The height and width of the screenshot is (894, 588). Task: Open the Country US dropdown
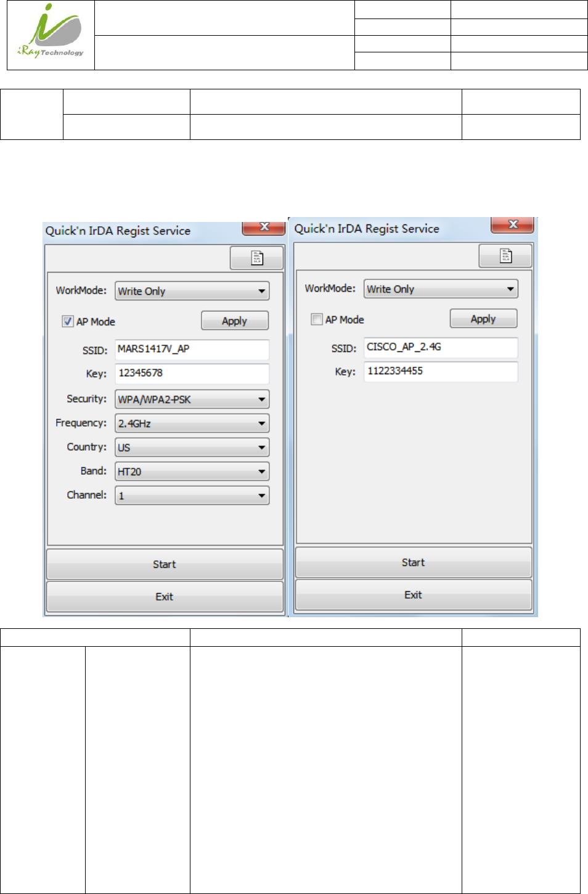click(192, 448)
